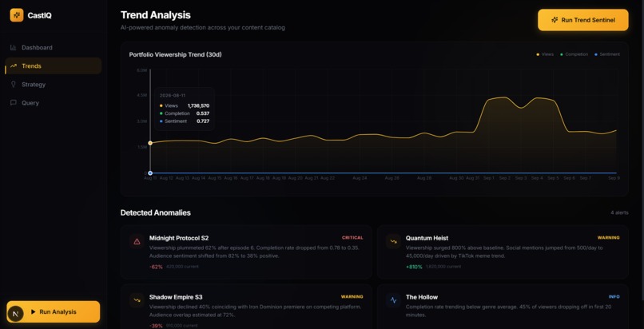
Task: Click the 4 alerts counter
Action: pyautogui.click(x=619, y=212)
